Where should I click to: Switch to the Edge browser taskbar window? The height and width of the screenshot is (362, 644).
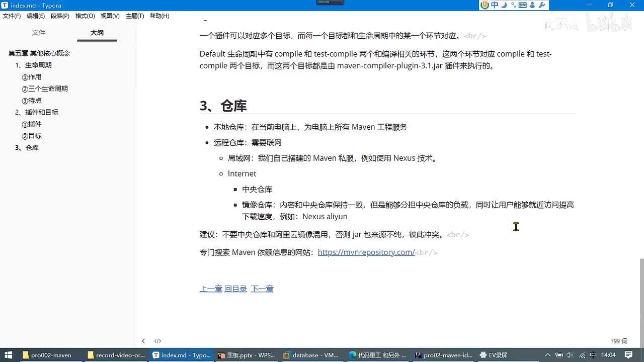tap(378, 355)
